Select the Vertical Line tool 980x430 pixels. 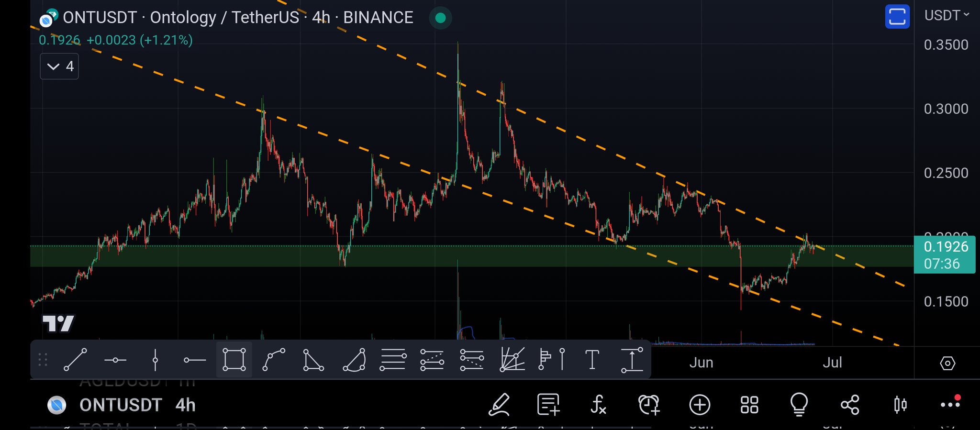point(155,360)
